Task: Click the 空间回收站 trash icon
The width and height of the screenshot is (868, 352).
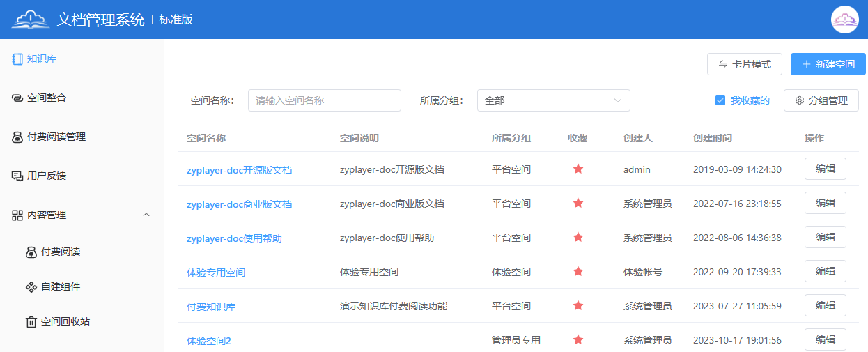Action: coord(31,322)
